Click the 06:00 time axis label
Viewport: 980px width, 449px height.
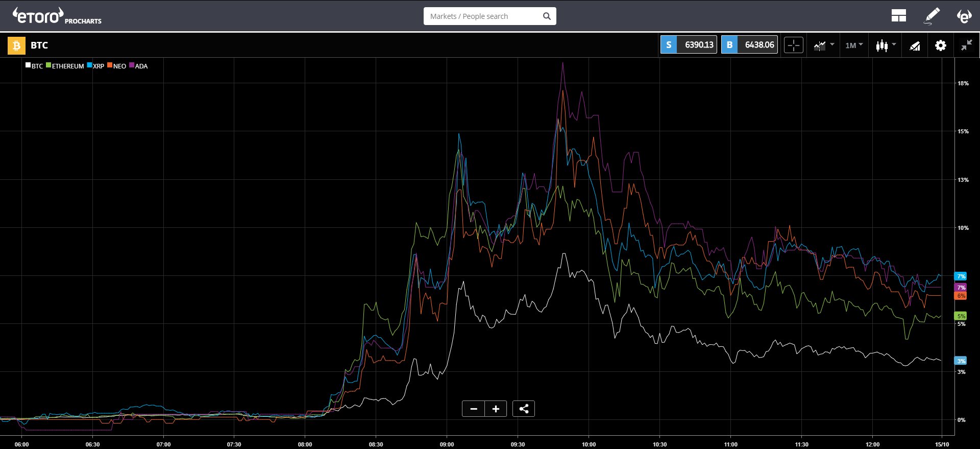(x=21, y=444)
